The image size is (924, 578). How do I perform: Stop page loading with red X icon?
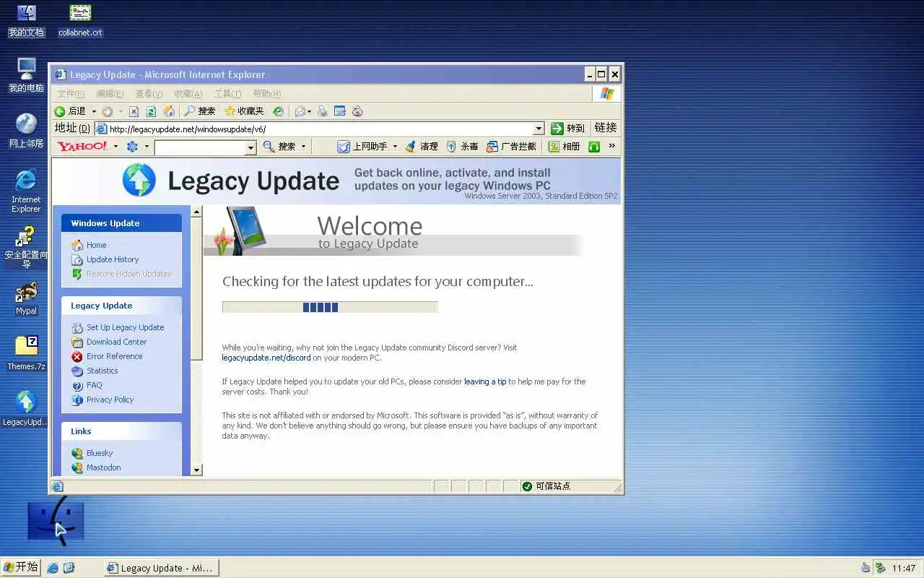134,111
